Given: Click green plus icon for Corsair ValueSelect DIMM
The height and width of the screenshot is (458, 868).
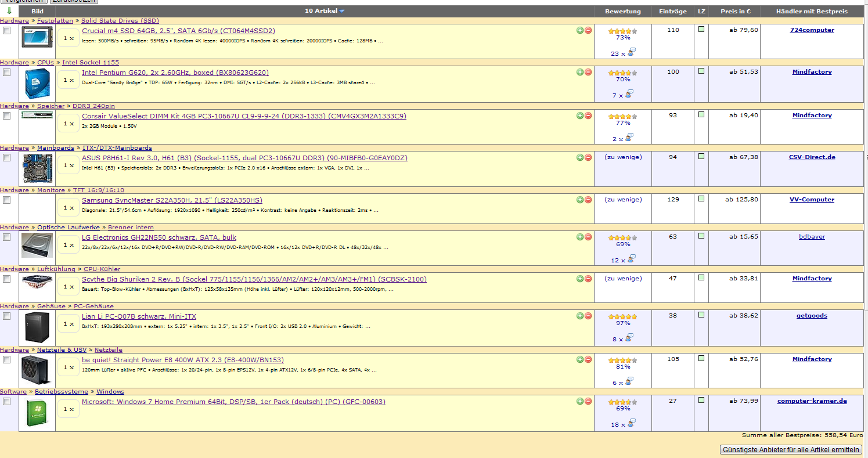Looking at the screenshot, I should [580, 116].
